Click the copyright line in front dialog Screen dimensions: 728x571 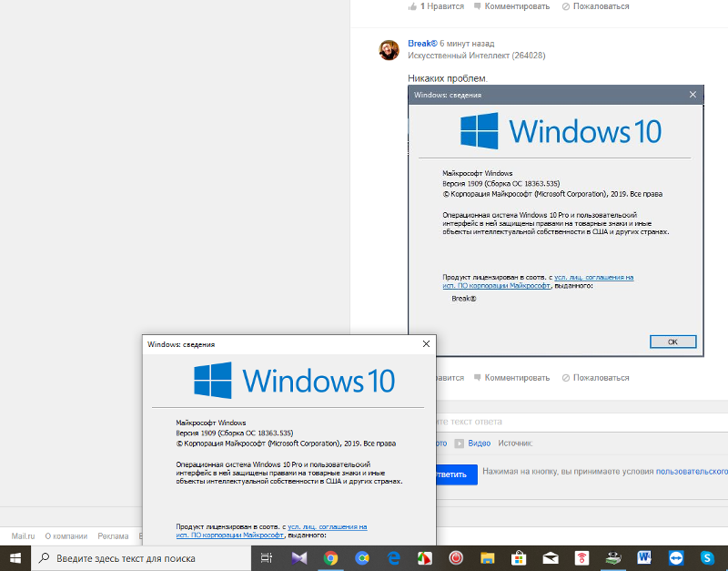pyautogui.click(x=286, y=444)
